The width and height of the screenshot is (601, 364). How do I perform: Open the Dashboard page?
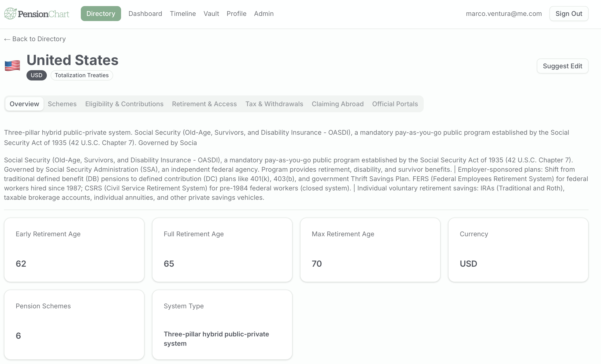145,14
